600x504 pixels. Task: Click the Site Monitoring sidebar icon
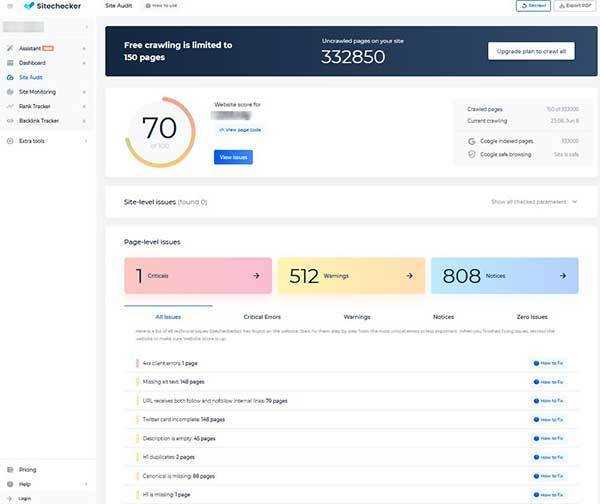9,92
